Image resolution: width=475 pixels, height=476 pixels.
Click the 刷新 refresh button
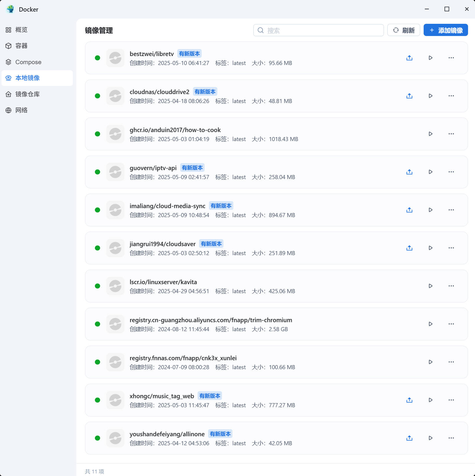(x=404, y=30)
